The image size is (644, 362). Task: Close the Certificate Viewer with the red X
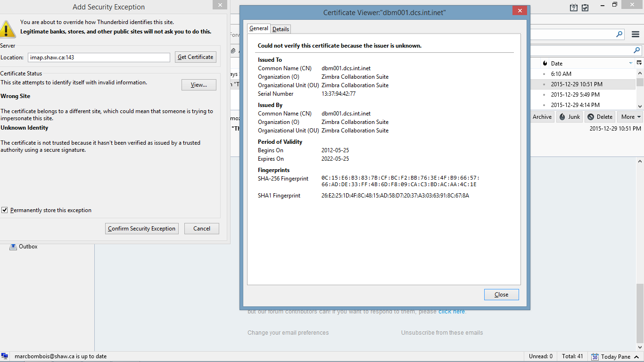[x=520, y=10]
